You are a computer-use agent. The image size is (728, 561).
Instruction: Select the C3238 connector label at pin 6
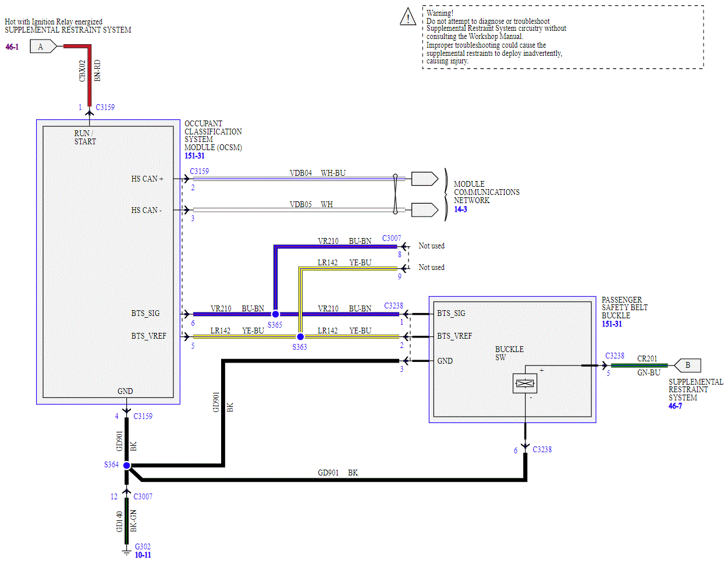542,450
